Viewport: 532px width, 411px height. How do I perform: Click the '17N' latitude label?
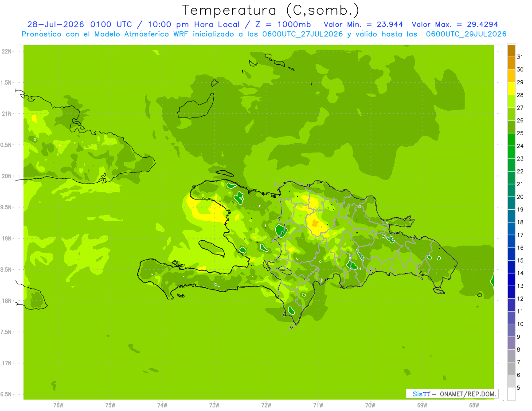pyautogui.click(x=7, y=363)
